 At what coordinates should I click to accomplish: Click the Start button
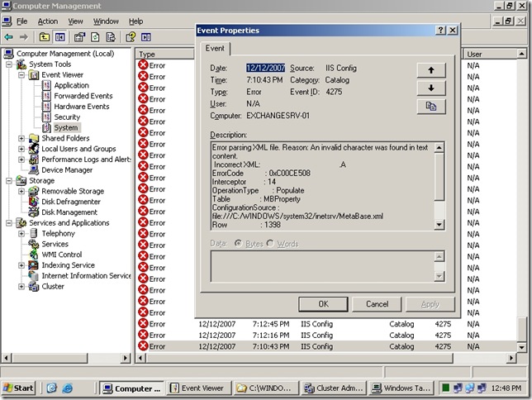tap(19, 388)
